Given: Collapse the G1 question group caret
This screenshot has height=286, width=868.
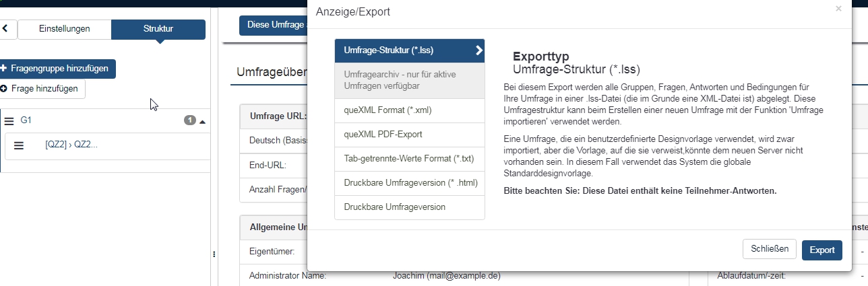Looking at the screenshot, I should (202, 121).
